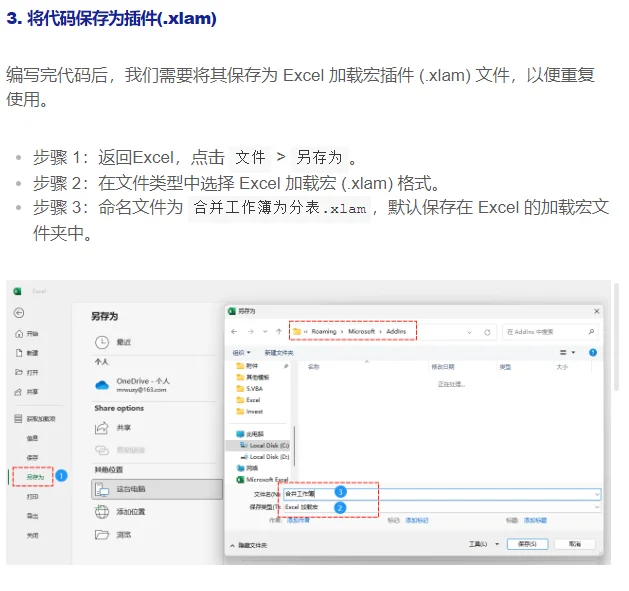
Task: Go back in the Save As dialog
Action: click(234, 331)
